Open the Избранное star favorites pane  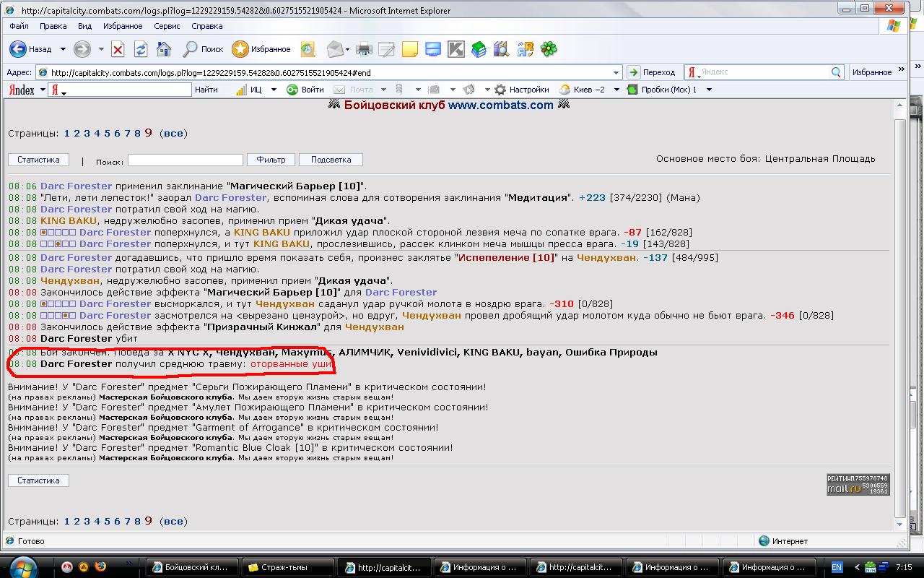pyautogui.click(x=261, y=49)
